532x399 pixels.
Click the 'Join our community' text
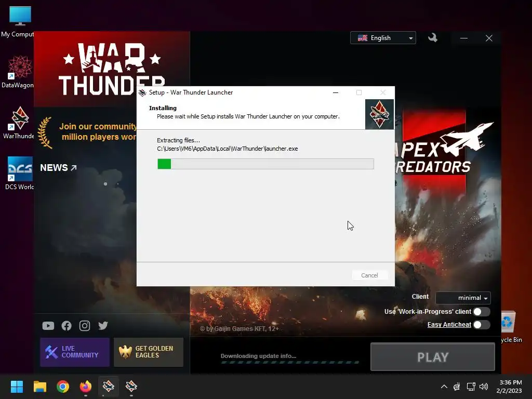pos(98,131)
